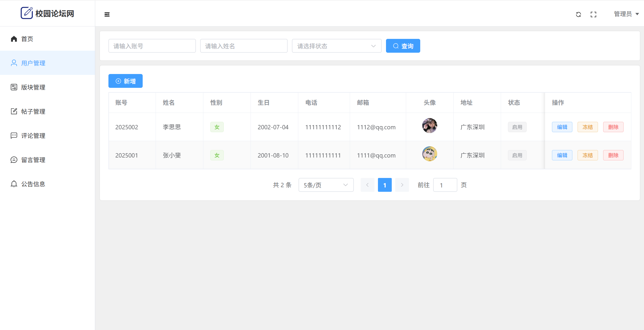Go to 帖子管理 section
The width and height of the screenshot is (644, 330).
[33, 111]
